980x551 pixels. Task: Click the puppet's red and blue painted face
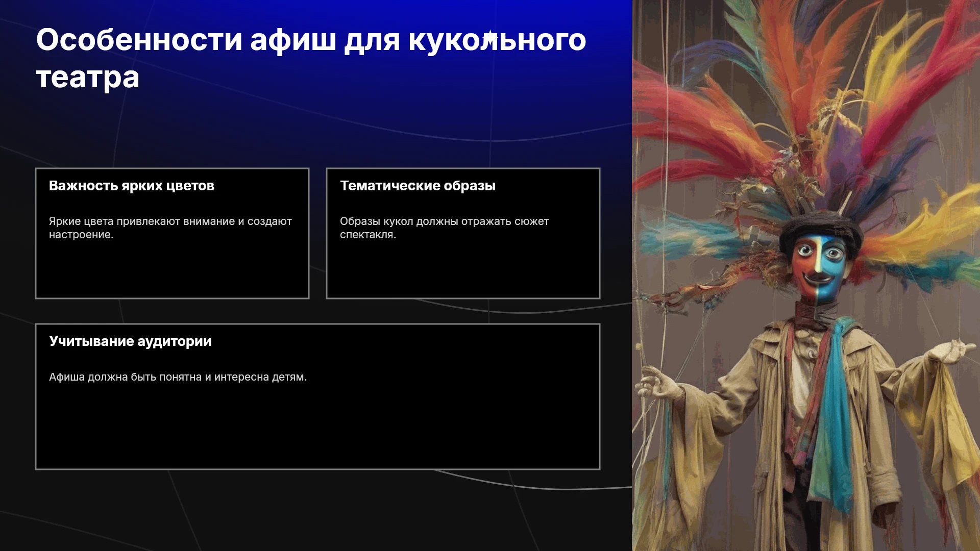[x=818, y=267]
